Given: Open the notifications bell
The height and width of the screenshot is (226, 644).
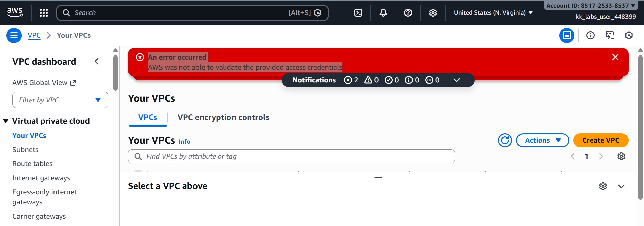Looking at the screenshot, I should pos(383,13).
